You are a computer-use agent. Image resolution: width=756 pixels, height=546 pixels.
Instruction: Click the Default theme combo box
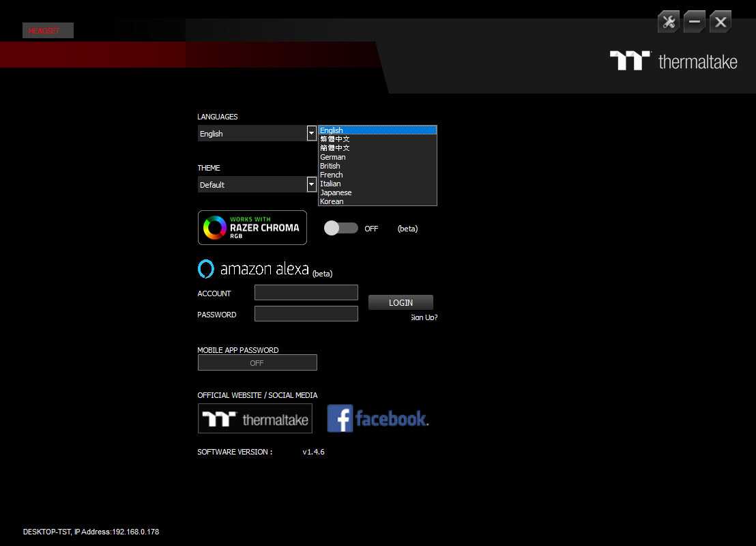pyautogui.click(x=252, y=184)
